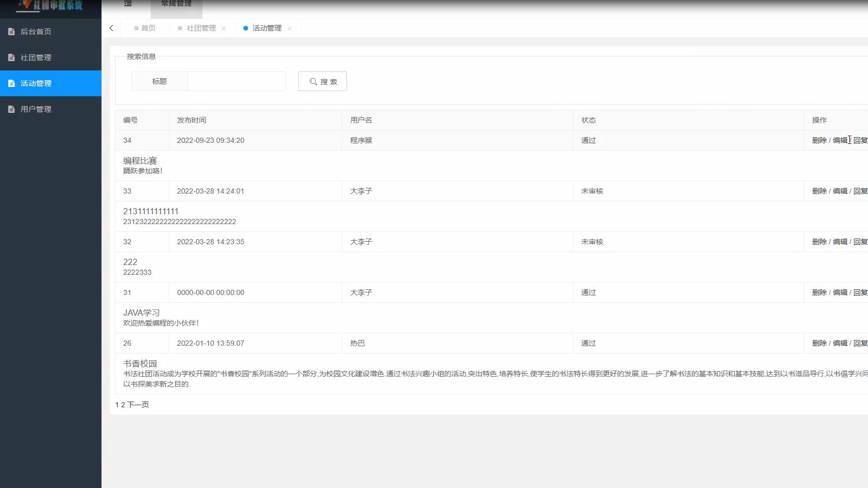Click the left arrow to scroll tabs back

click(111, 28)
